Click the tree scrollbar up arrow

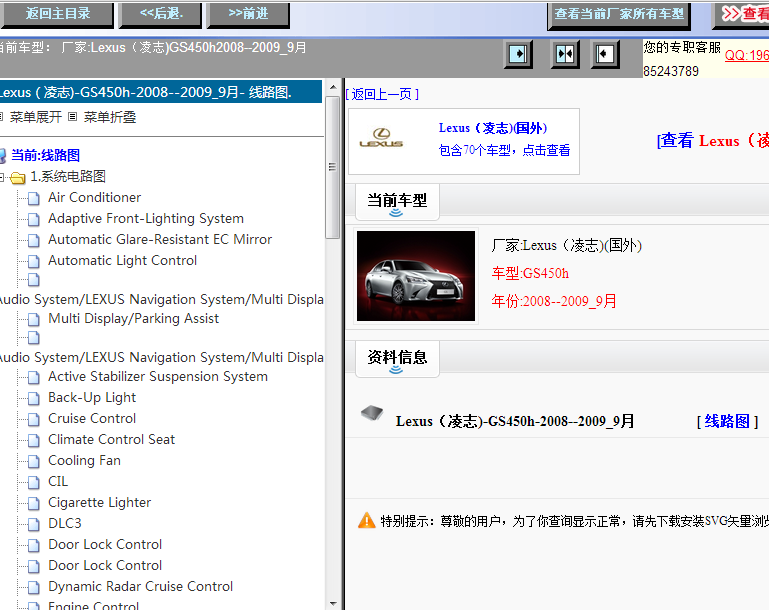coord(333,87)
